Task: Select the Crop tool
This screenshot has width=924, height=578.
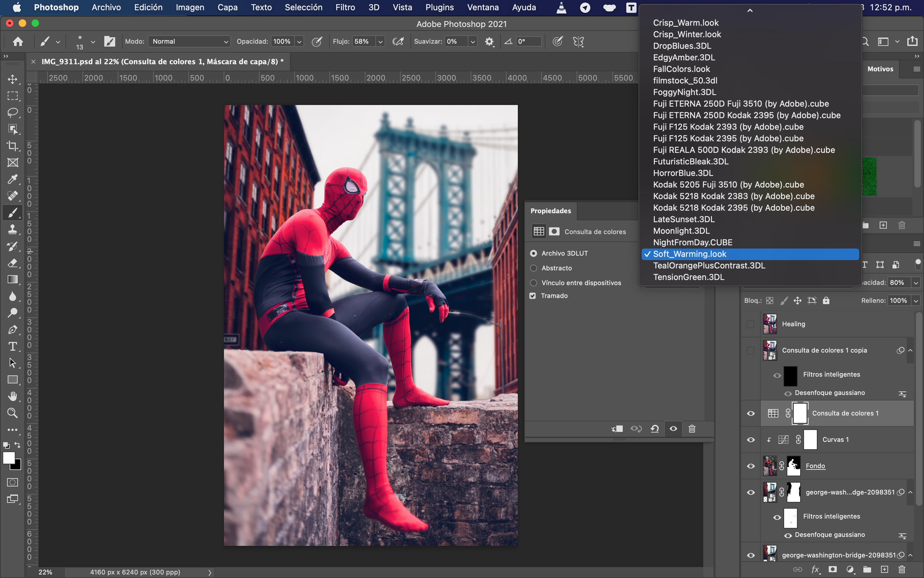Action: [x=13, y=146]
